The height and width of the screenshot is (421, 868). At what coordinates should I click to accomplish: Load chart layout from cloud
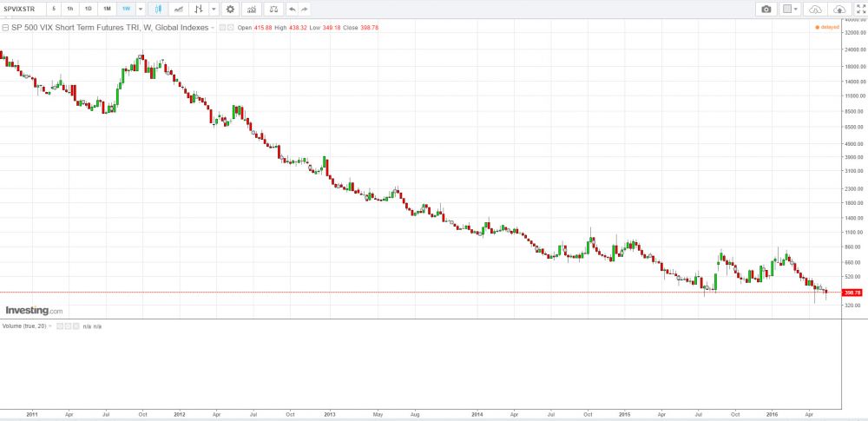(x=814, y=9)
